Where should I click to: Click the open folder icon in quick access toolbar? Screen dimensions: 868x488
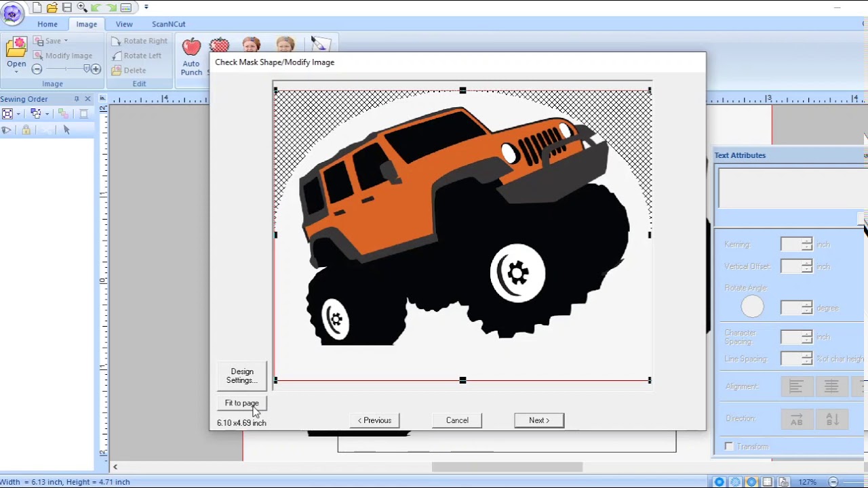pyautogui.click(x=52, y=7)
